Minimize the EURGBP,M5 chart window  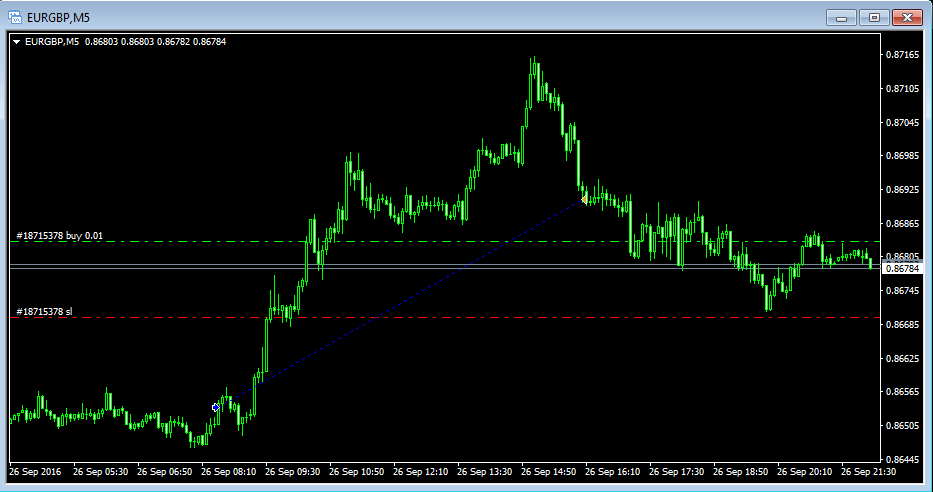[841, 18]
